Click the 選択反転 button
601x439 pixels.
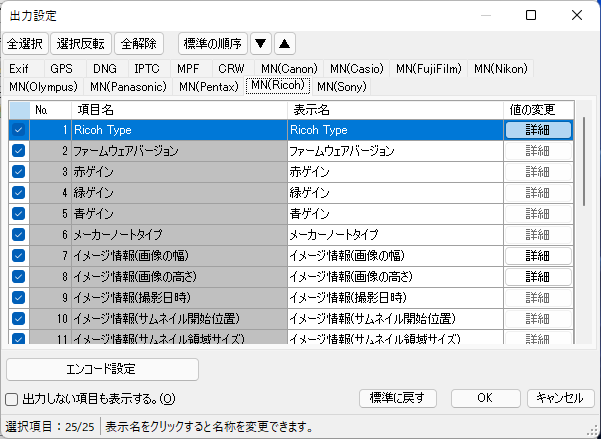(x=81, y=44)
